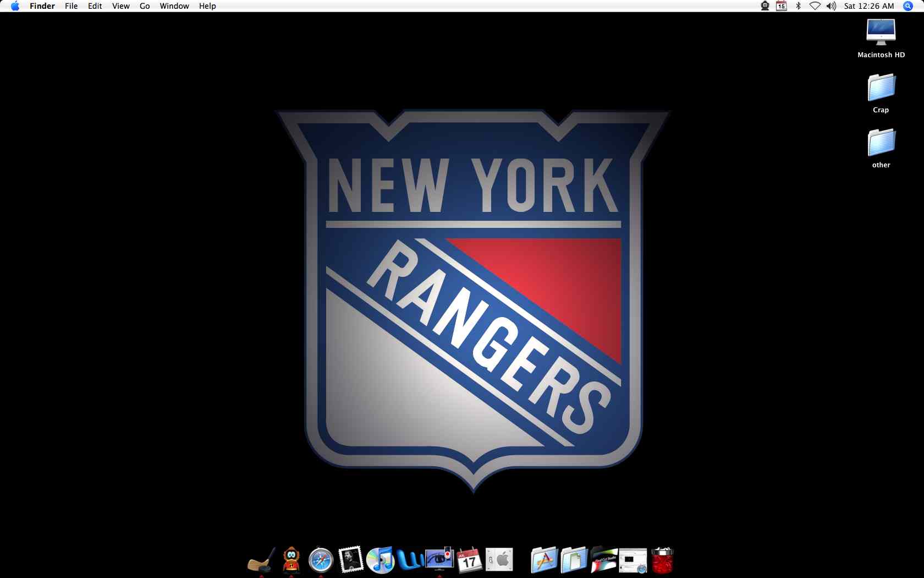Launch Microsoft Word from the Dock
The image size is (924, 578).
pos(410,560)
